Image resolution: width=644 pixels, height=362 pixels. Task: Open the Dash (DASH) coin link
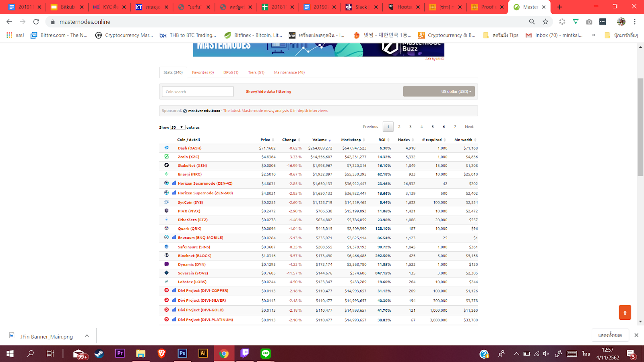click(190, 148)
